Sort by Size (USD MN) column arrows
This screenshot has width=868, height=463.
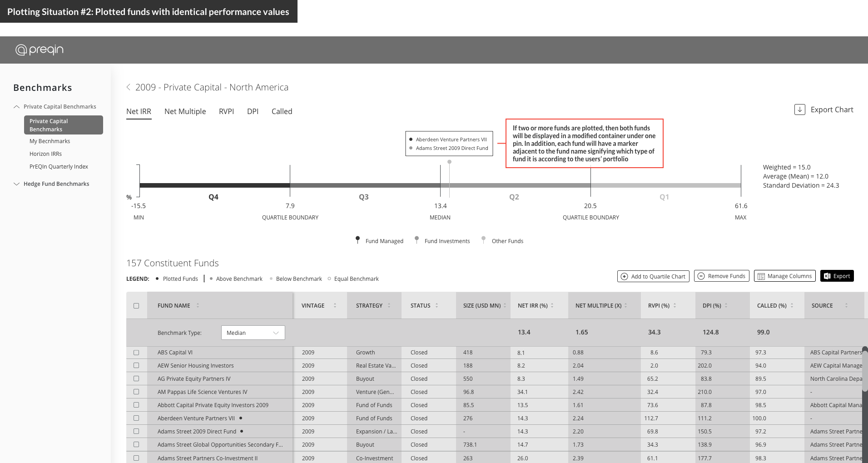pyautogui.click(x=505, y=305)
